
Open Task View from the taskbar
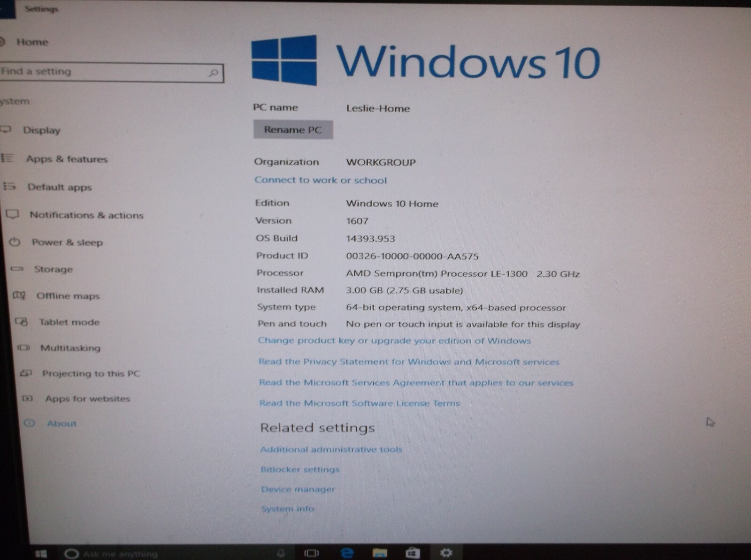[x=311, y=553]
